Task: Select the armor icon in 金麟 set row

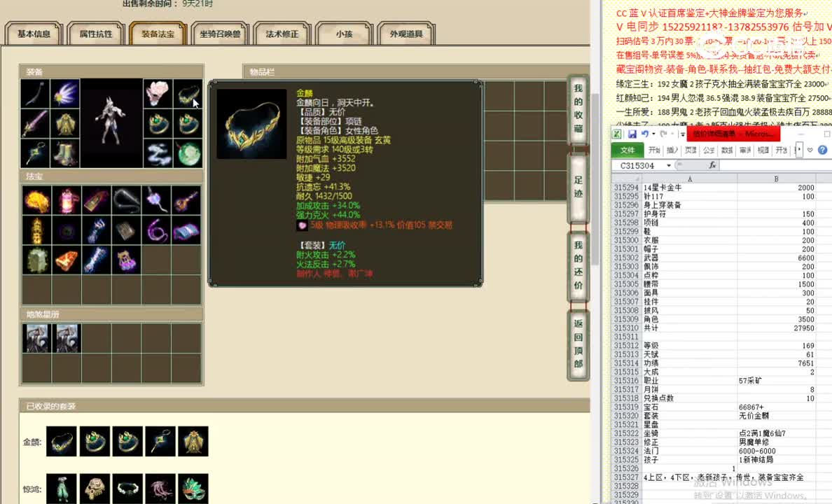Action: click(x=193, y=441)
